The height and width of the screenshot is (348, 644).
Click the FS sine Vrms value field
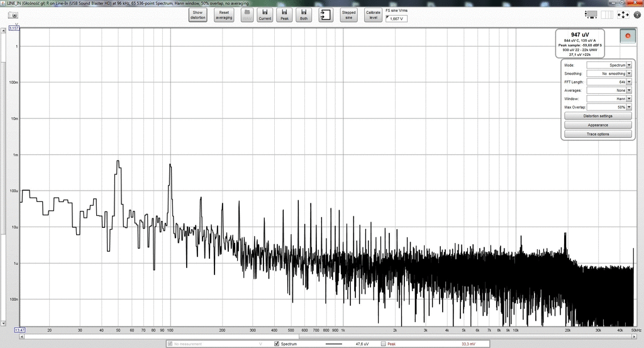click(x=396, y=18)
